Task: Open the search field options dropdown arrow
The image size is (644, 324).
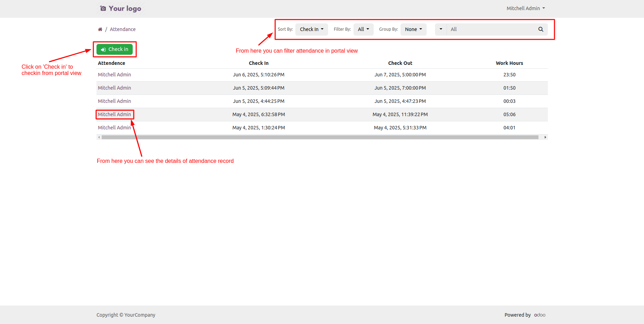Action: 441,29
